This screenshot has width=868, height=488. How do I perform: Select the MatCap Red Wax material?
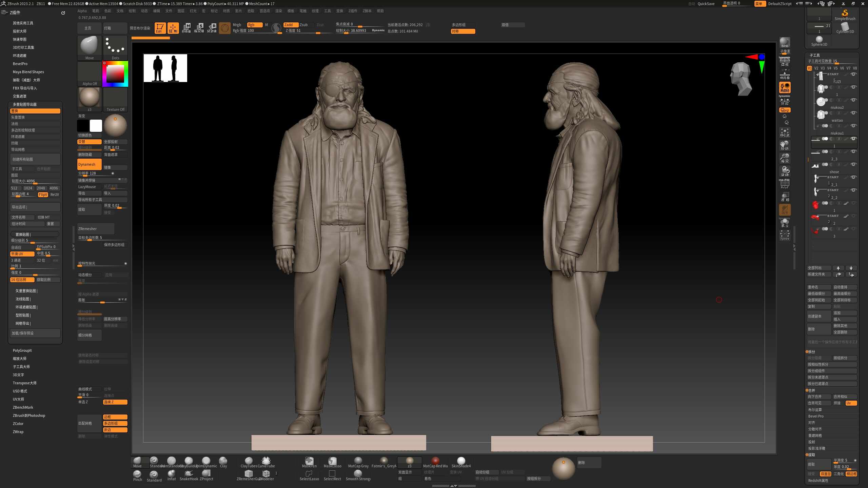(435, 461)
